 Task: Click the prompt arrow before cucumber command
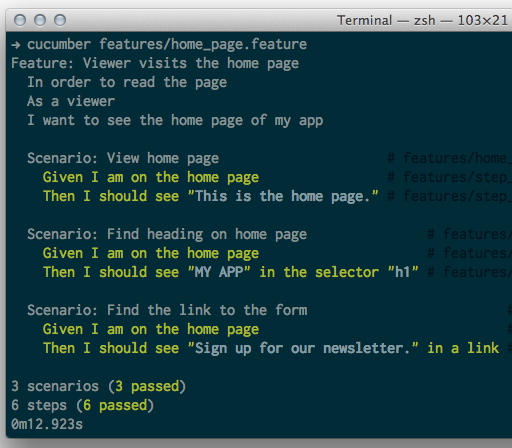click(x=16, y=45)
